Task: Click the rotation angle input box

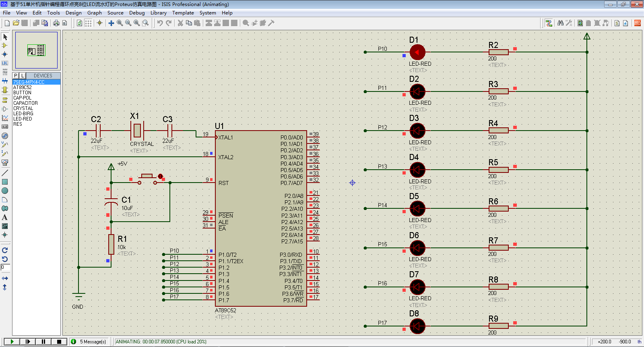Action: [x=5, y=268]
